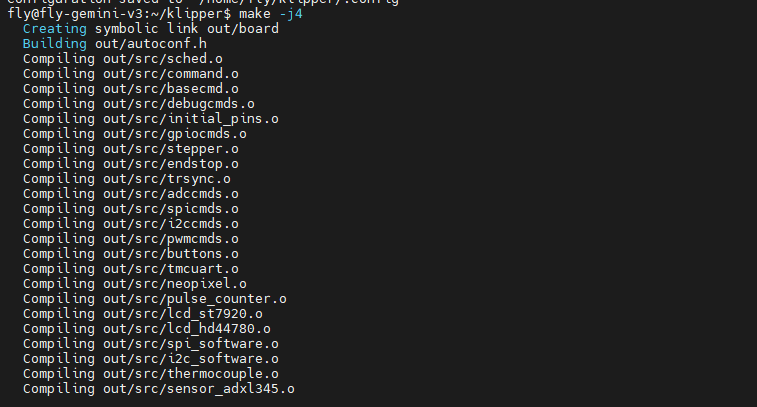
Task: Click the line compiling out/src/gpiocmds.o
Action: [134, 134]
